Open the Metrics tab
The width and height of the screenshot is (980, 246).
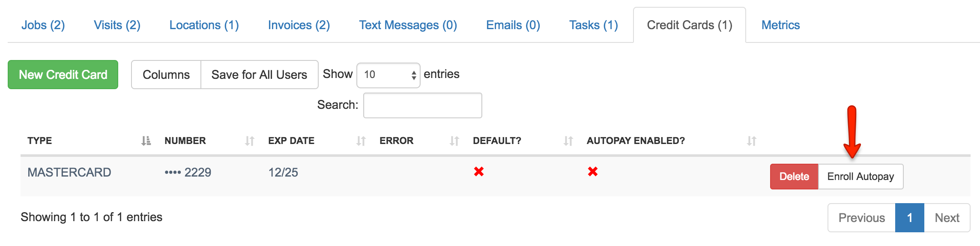tap(780, 25)
